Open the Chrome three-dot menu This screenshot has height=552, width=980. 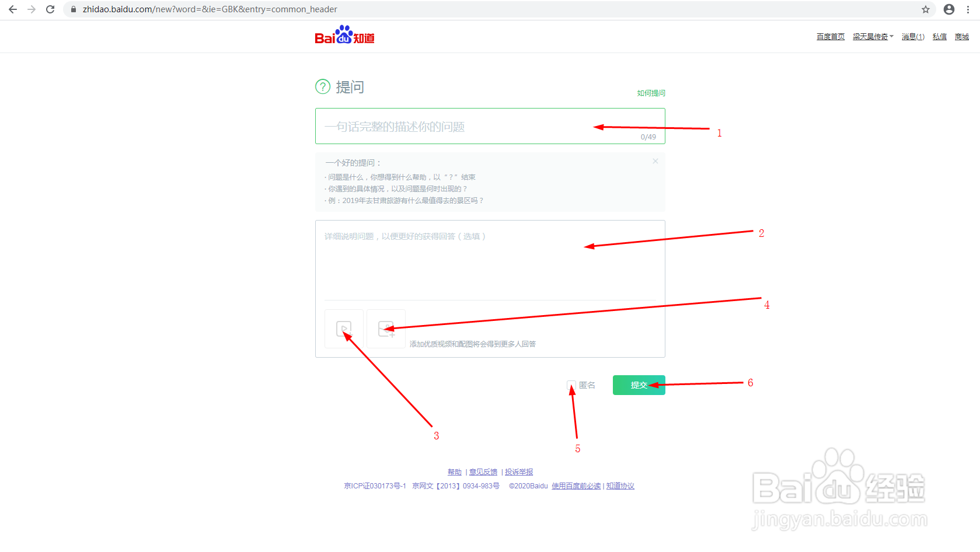[x=968, y=9]
